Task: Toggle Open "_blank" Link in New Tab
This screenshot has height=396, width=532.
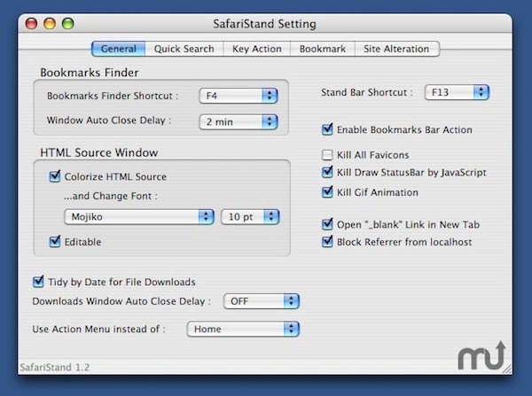Action: (x=327, y=224)
